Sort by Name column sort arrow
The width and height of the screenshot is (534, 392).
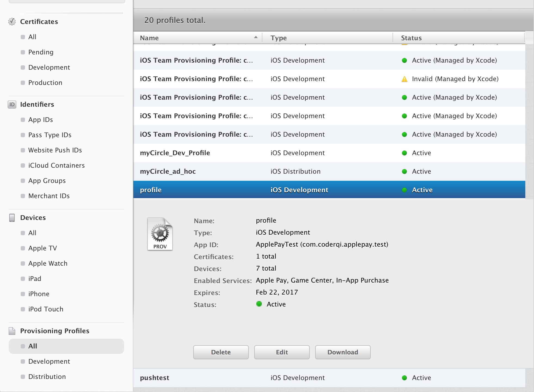coord(256,38)
